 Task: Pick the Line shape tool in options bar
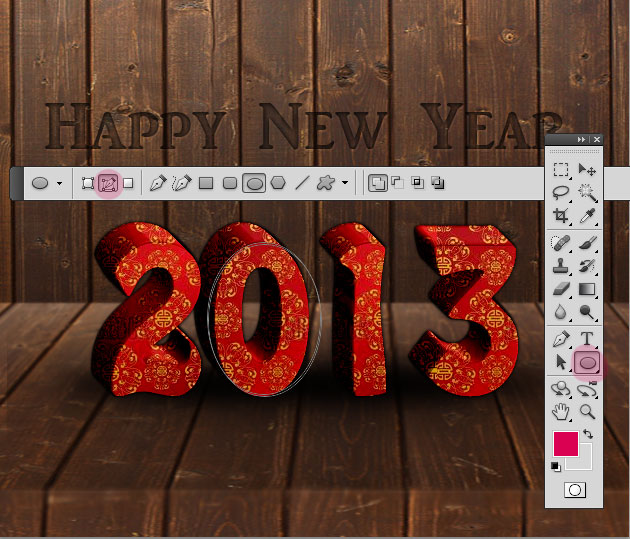[301, 183]
